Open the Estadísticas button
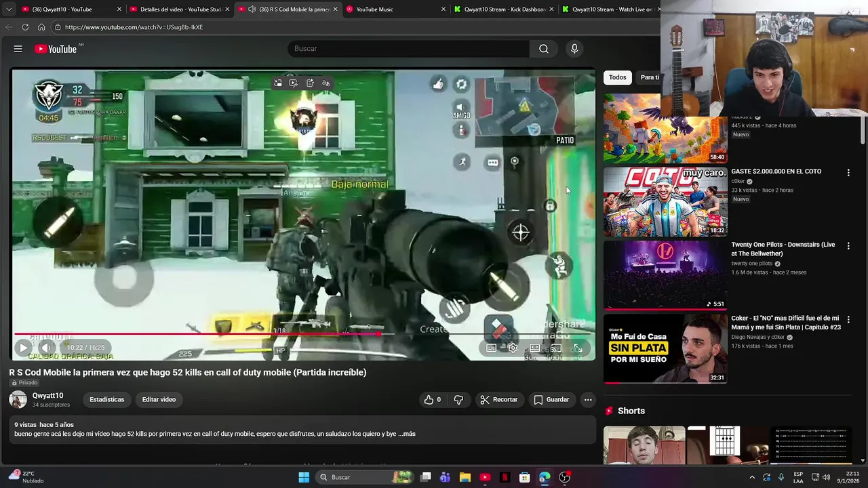 [x=107, y=400]
